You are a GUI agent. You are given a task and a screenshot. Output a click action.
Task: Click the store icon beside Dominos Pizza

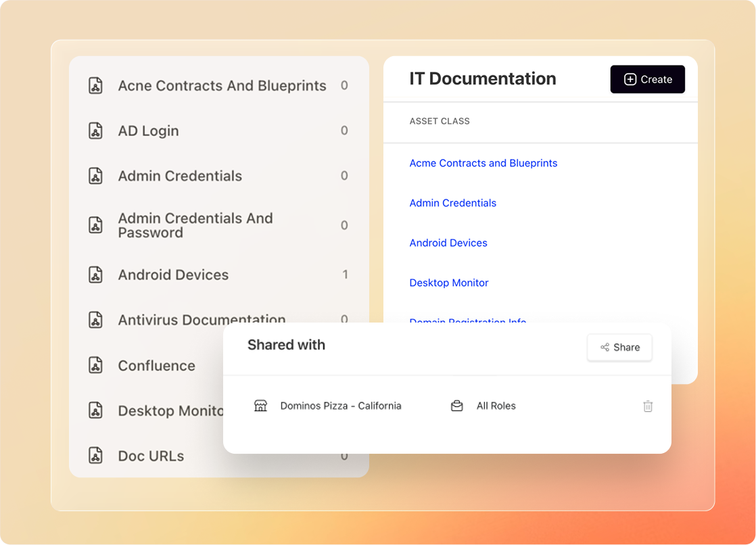click(x=260, y=406)
